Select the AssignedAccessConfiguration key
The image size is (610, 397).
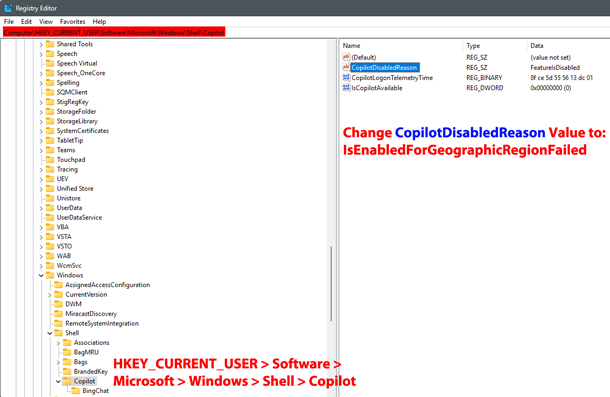point(107,285)
